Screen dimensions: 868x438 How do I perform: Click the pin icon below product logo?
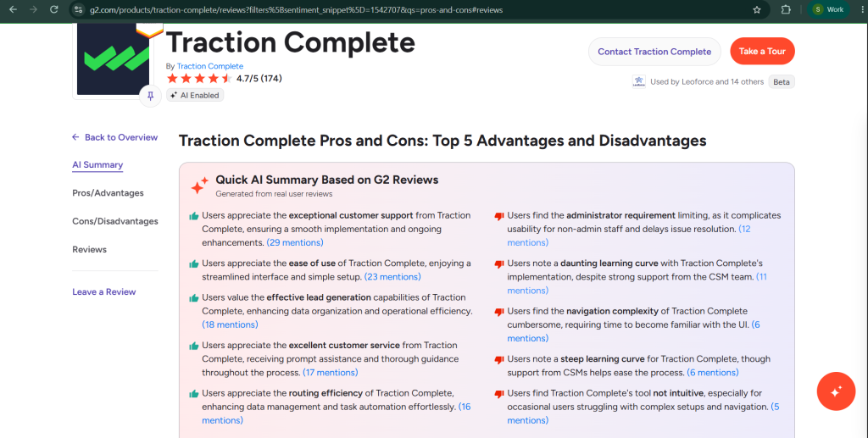click(150, 97)
